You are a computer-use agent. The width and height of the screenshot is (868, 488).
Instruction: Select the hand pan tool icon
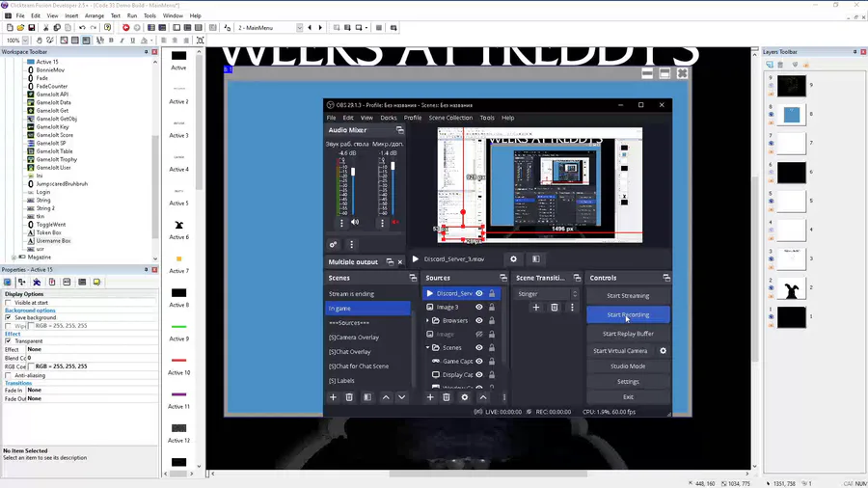pos(39,41)
